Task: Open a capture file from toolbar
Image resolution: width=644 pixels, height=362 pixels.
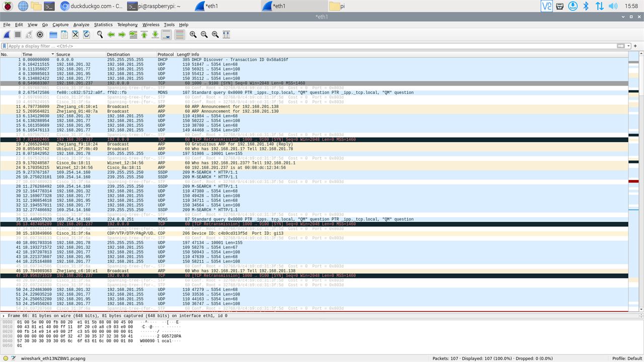Action: click(53, 35)
